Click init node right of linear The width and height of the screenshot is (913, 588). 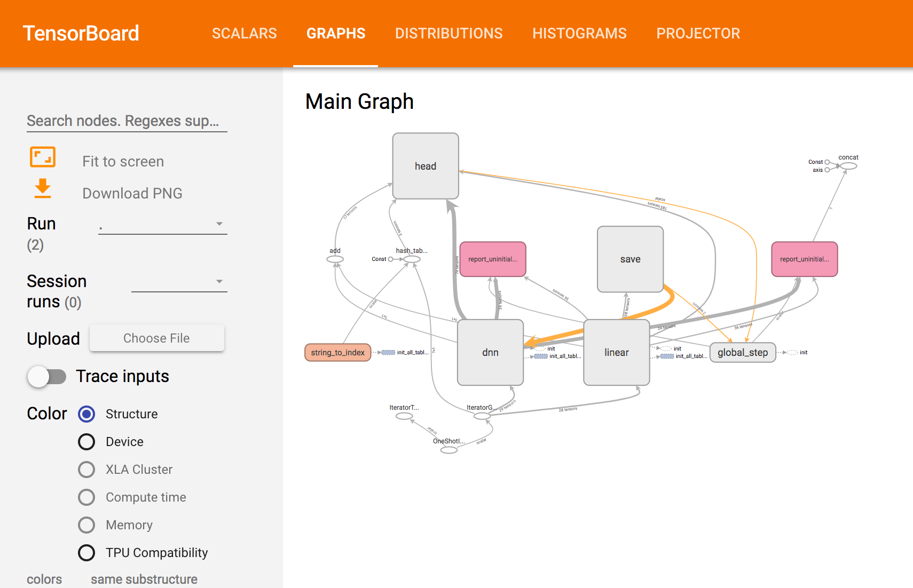(667, 348)
